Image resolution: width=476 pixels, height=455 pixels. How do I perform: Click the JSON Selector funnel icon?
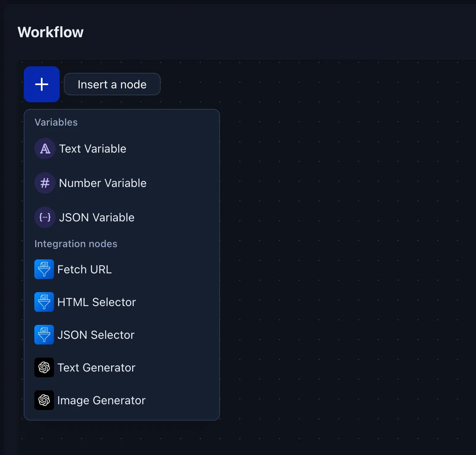(44, 335)
